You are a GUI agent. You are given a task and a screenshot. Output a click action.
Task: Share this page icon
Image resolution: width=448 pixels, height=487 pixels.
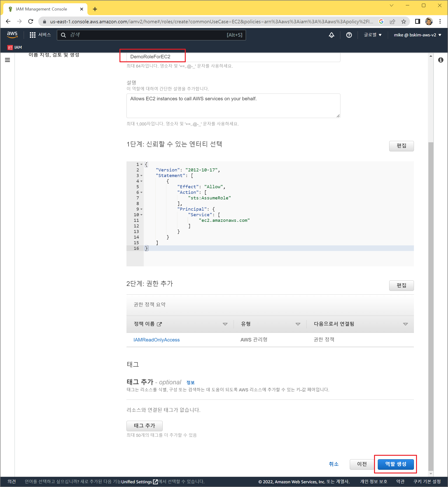(392, 21)
